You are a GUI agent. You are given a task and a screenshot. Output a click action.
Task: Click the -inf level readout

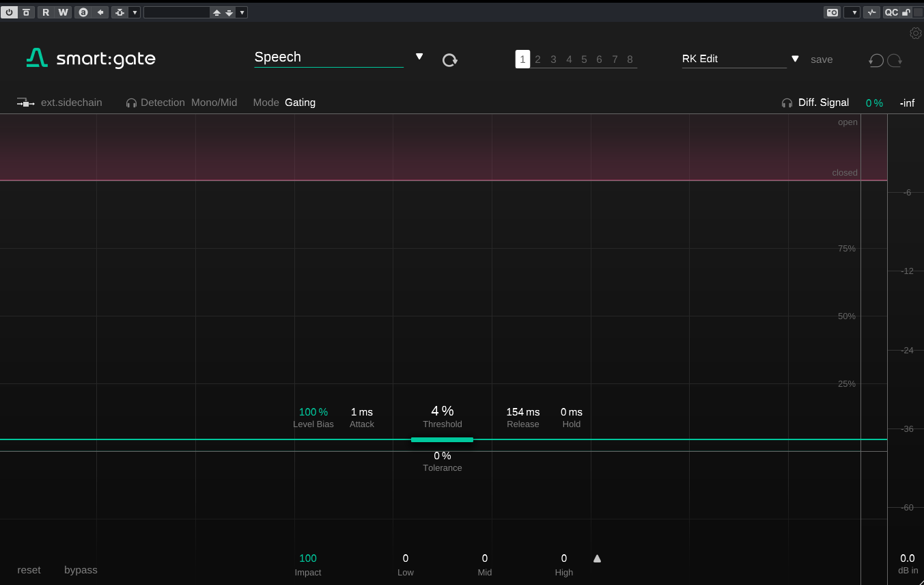point(907,103)
